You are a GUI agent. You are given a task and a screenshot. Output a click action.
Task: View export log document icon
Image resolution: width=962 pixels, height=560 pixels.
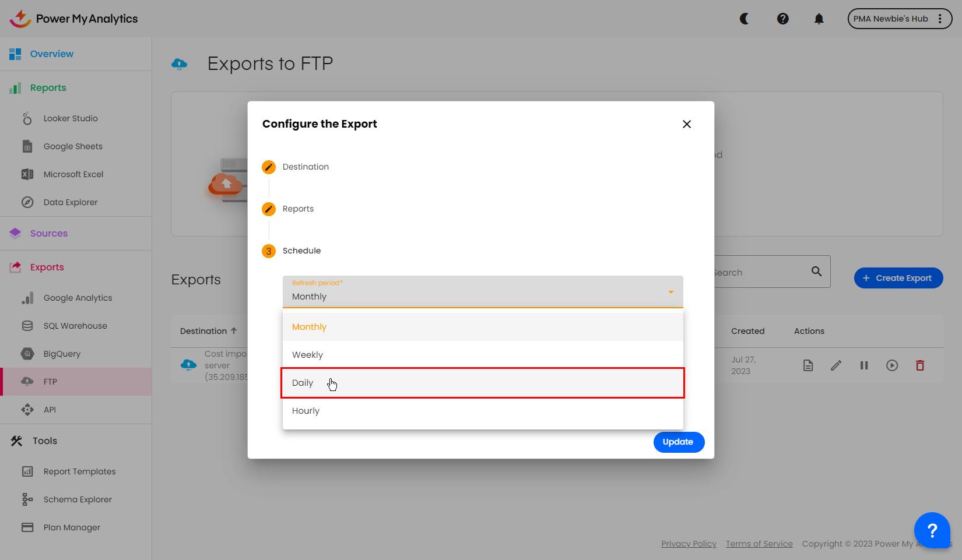coord(808,366)
